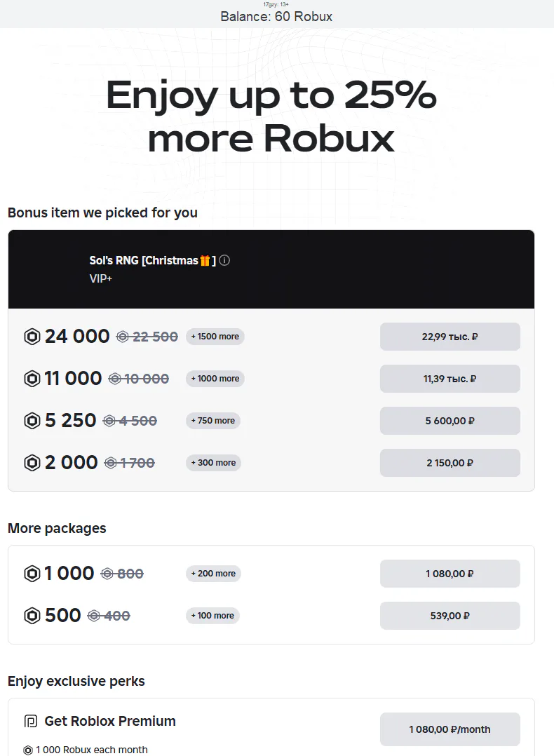Buy 24 000 Robux for 22,99 тыс. ₽

pyautogui.click(x=450, y=337)
